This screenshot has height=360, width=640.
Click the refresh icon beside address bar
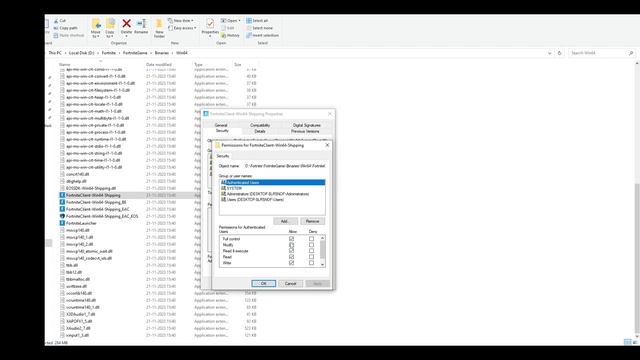point(560,53)
